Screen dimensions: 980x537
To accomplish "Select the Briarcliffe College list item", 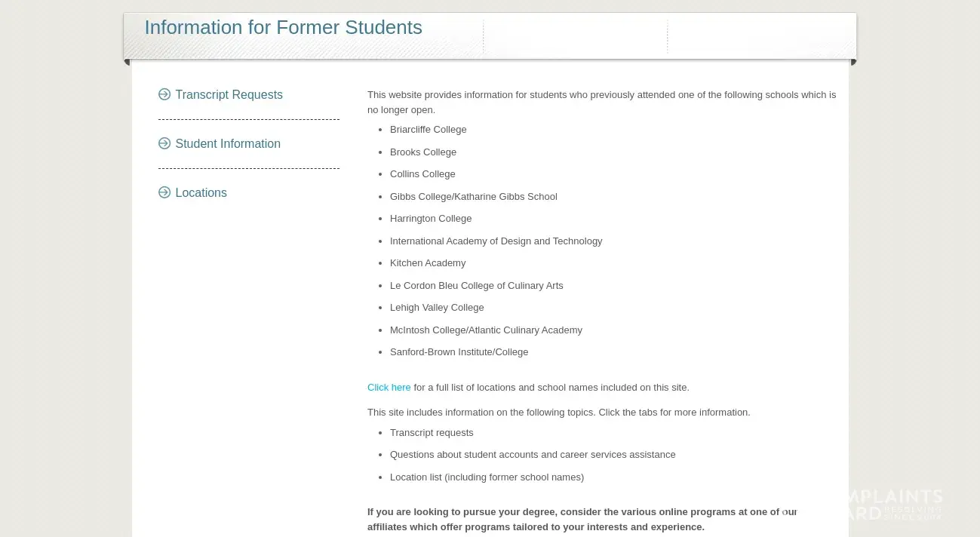I will coord(428,130).
